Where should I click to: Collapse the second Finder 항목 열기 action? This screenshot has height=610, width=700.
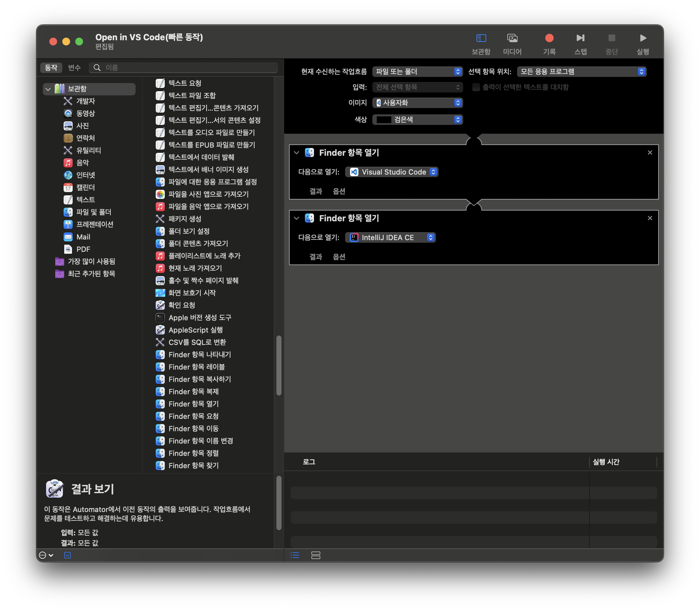(296, 218)
